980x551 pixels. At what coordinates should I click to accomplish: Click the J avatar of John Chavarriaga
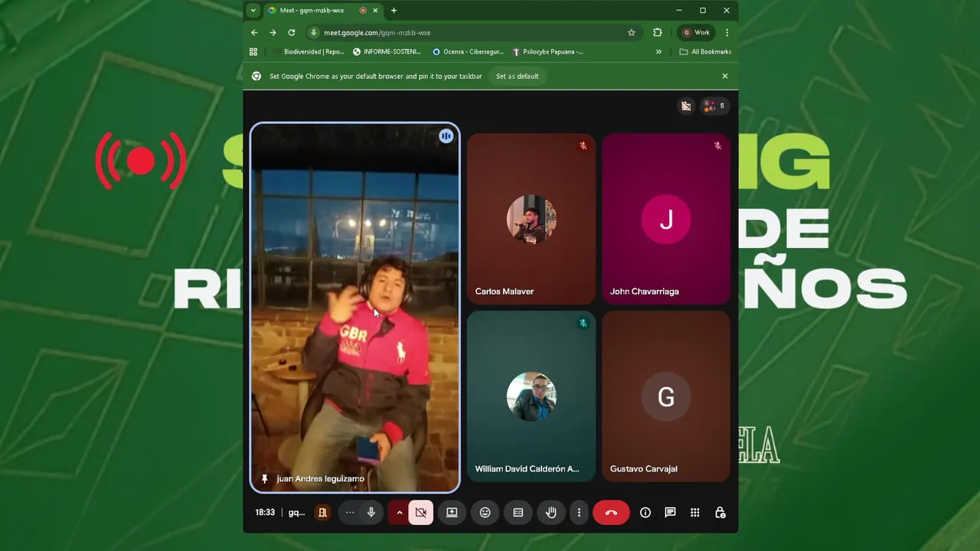(x=666, y=219)
